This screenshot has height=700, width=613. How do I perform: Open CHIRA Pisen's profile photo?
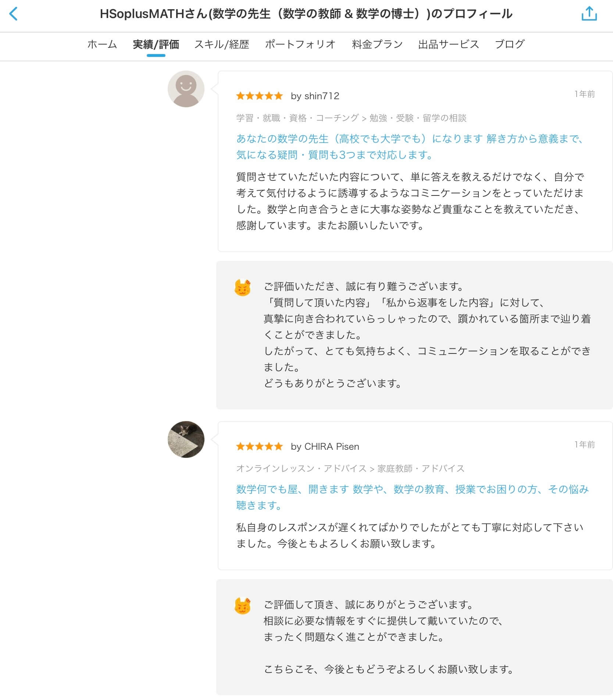point(186,439)
